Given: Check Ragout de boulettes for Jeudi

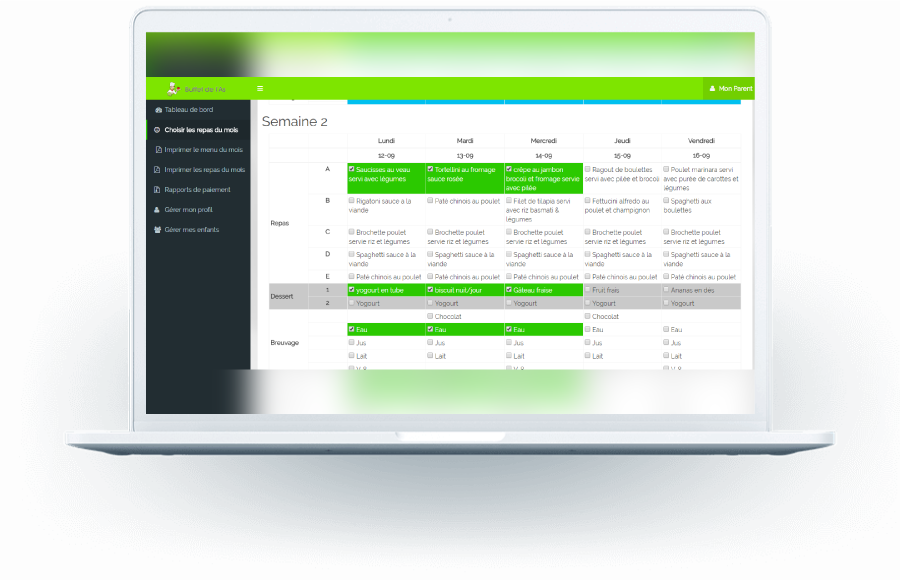Looking at the screenshot, I should 588,170.
